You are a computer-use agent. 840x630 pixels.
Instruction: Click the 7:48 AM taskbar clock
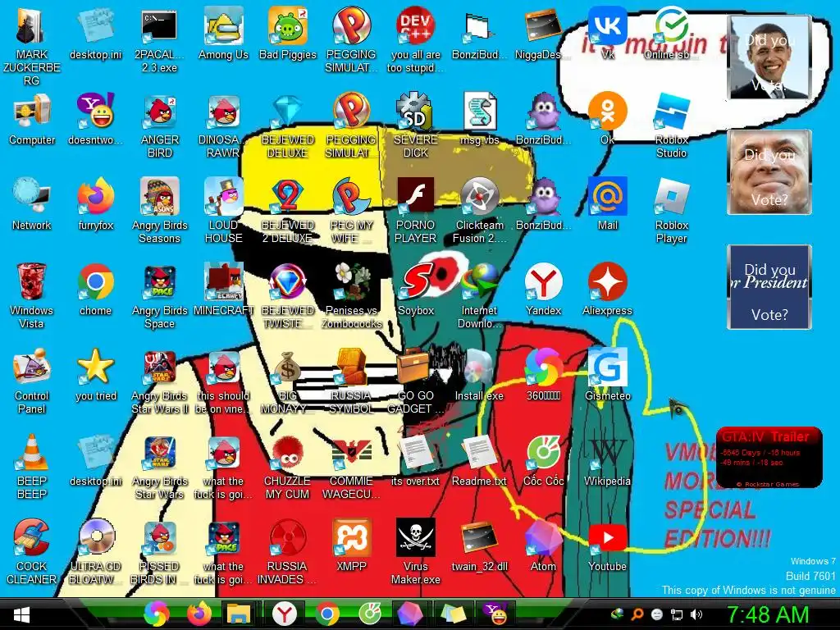[768, 614]
